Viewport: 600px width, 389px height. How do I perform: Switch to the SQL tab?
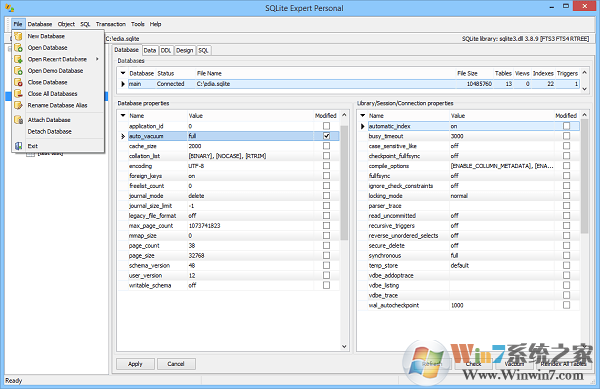203,50
